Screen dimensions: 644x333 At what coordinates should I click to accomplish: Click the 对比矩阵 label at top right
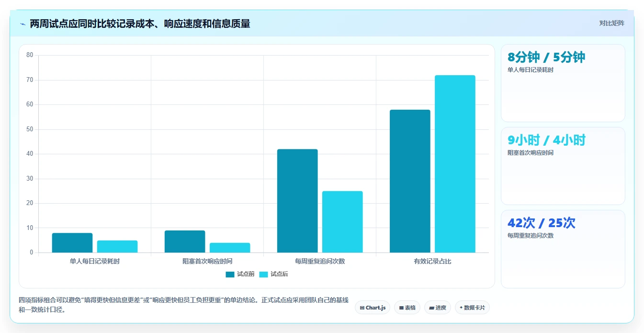(611, 23)
